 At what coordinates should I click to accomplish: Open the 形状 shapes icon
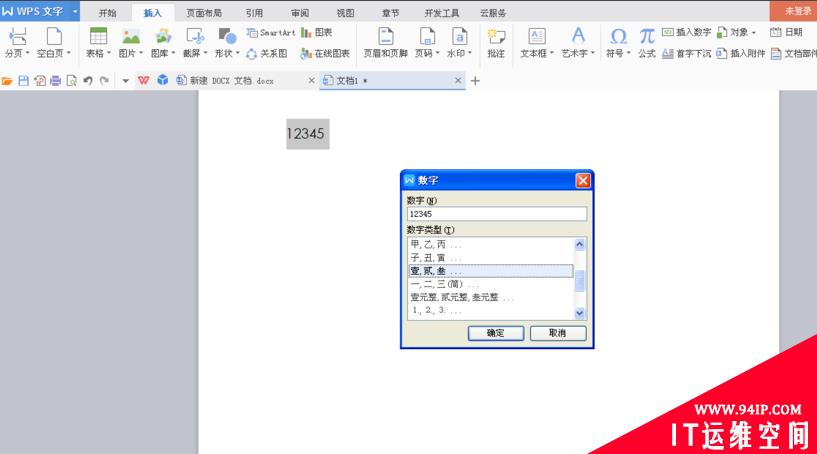[x=227, y=36]
